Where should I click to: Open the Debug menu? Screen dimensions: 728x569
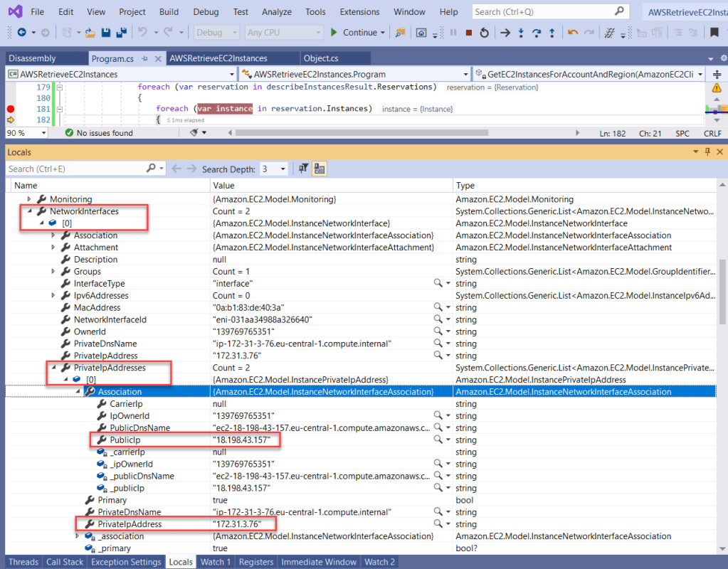pos(206,12)
